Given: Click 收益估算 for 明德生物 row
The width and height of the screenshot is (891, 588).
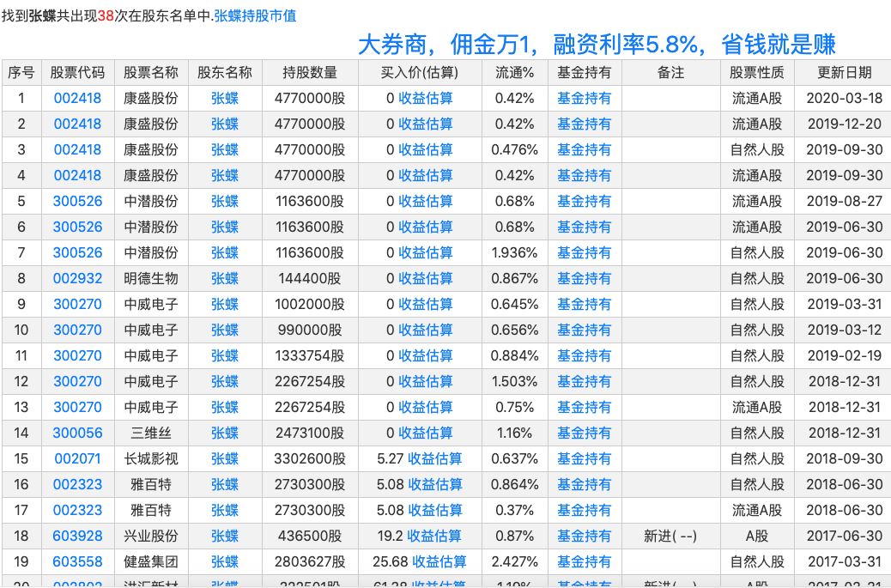Looking at the screenshot, I should (x=426, y=278).
